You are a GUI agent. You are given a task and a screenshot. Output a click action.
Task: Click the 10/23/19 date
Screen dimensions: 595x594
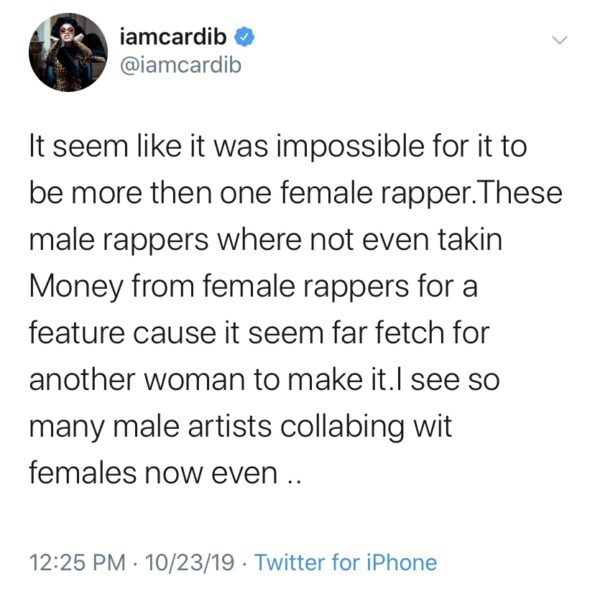tap(189, 562)
